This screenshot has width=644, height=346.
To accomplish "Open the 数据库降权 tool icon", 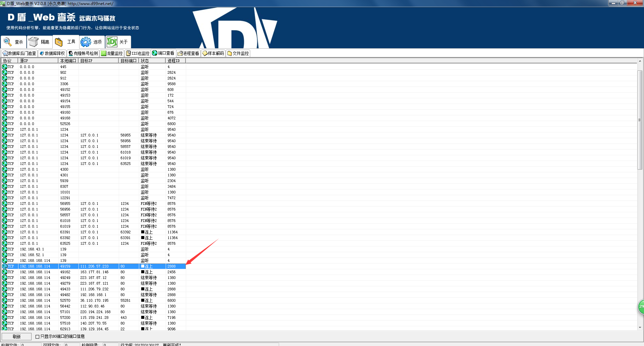I will [42, 53].
